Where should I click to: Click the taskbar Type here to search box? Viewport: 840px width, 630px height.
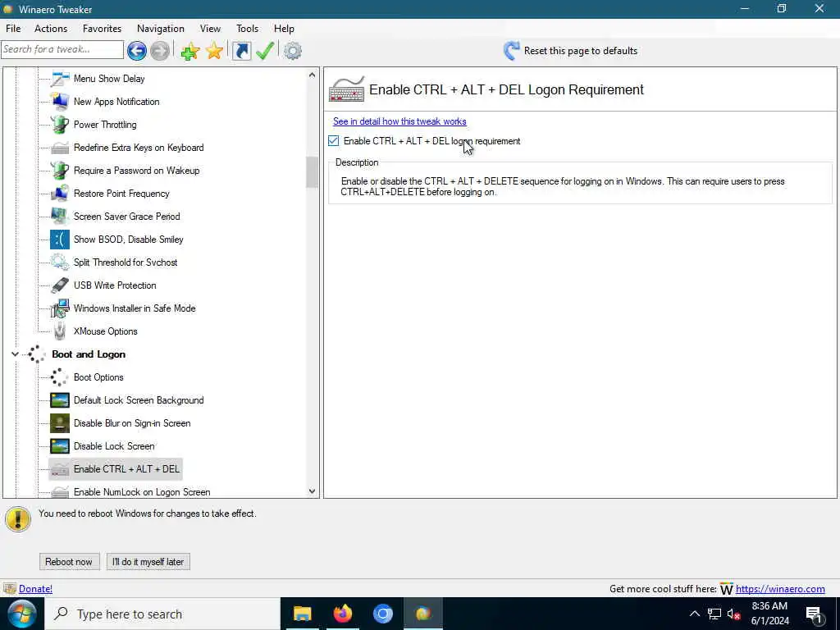[162, 614]
